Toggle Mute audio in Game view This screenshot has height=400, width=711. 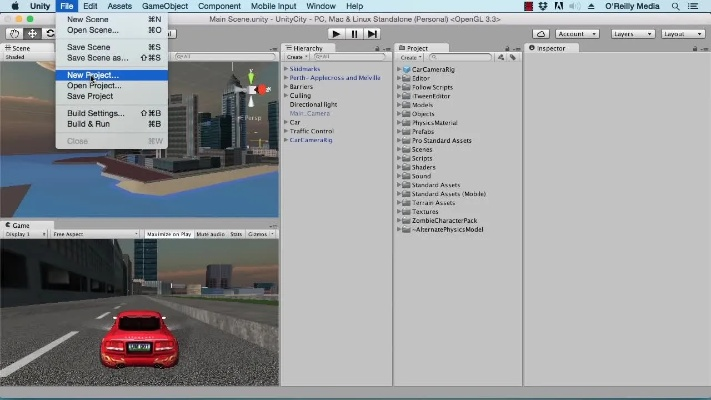[x=210, y=234]
